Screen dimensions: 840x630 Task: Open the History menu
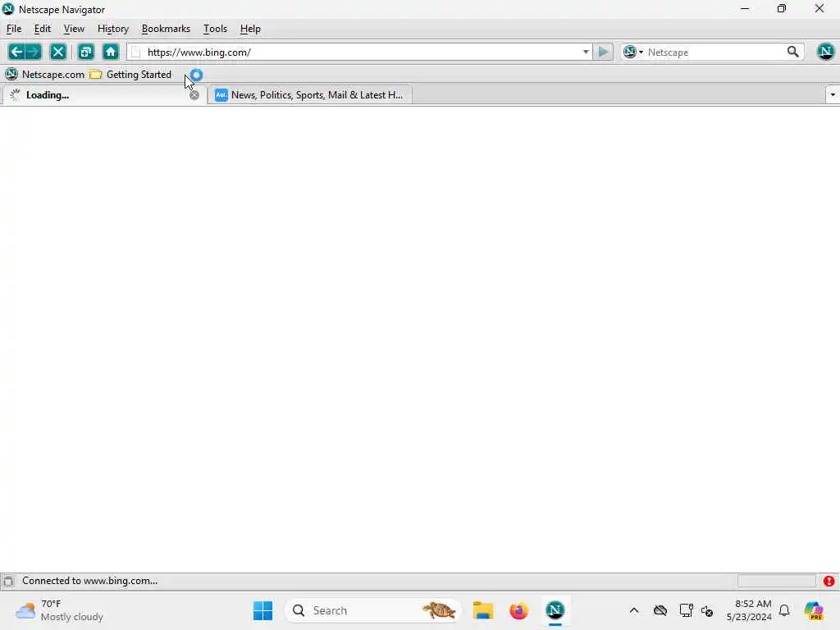113,29
